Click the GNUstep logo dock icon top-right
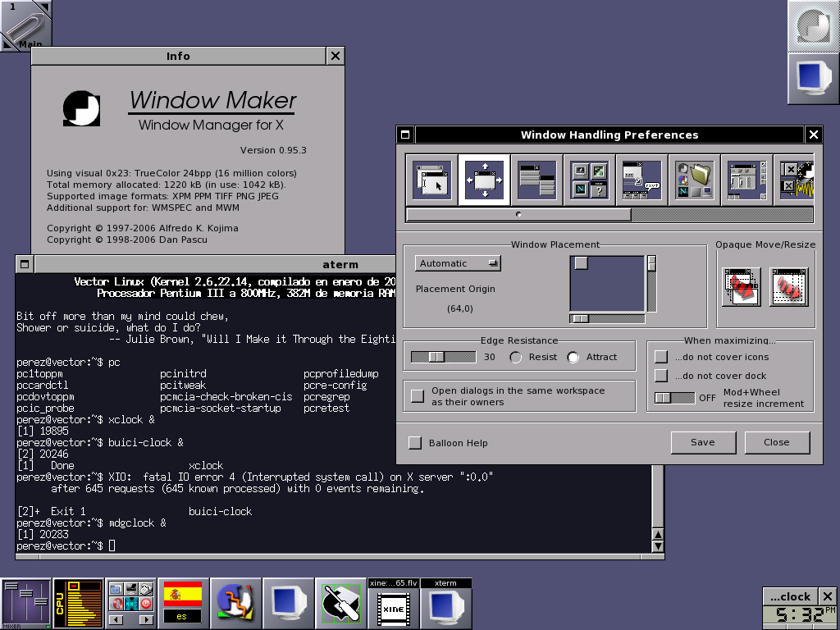Screen dimensions: 840x630 (x=814, y=25)
